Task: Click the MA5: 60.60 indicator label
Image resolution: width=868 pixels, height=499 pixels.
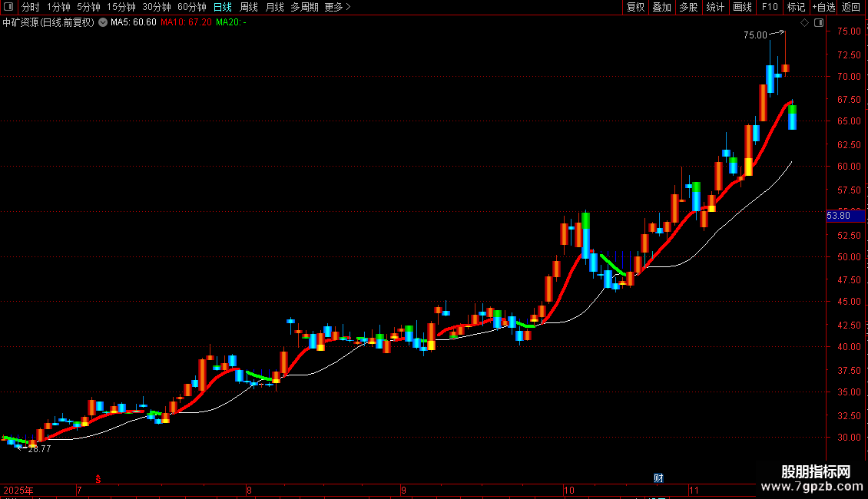Action: (134, 23)
